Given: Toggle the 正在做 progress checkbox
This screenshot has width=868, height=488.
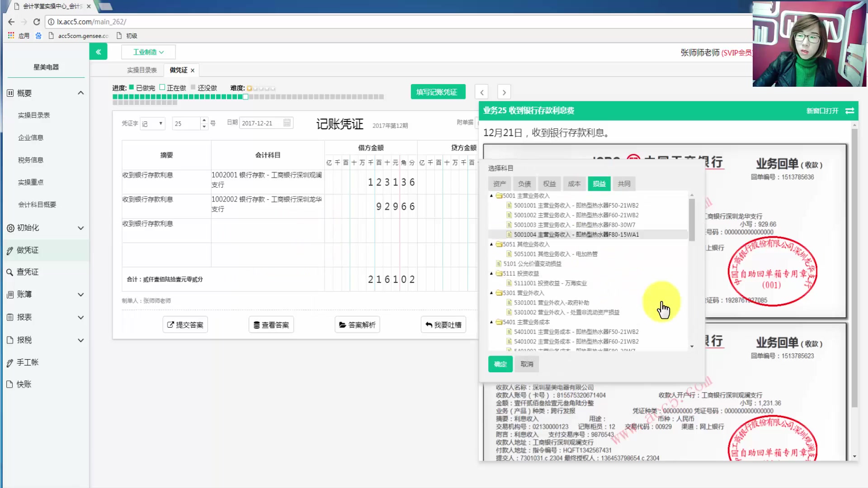Looking at the screenshot, I should (x=163, y=88).
